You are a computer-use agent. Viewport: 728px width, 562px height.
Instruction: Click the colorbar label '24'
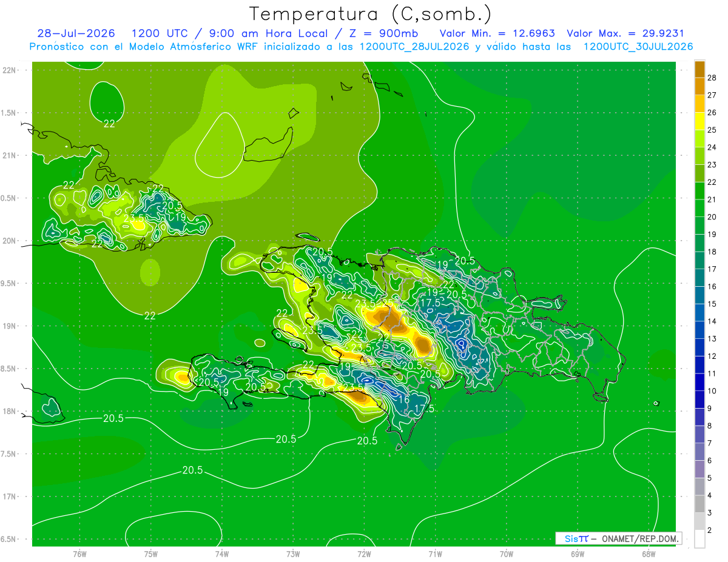[713, 147]
